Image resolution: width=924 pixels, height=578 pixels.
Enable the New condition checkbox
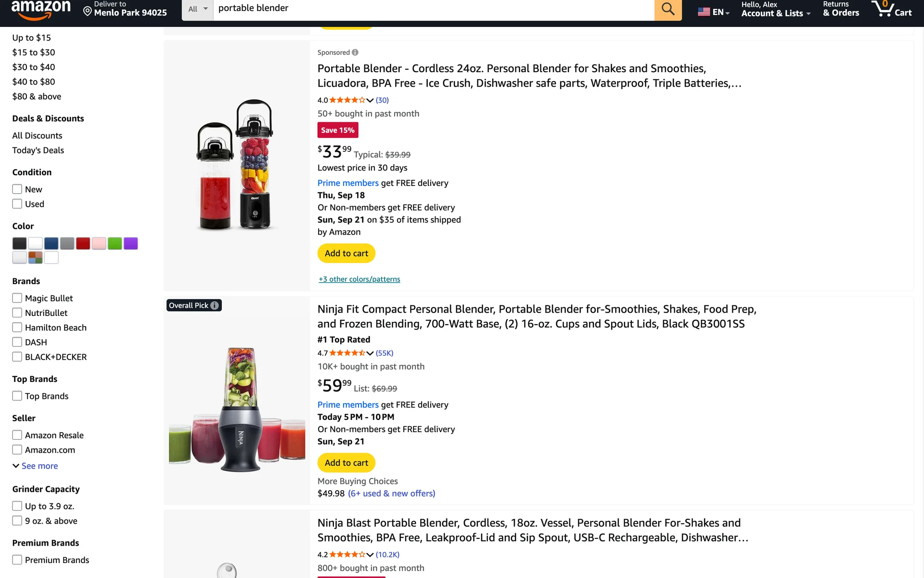coord(17,189)
